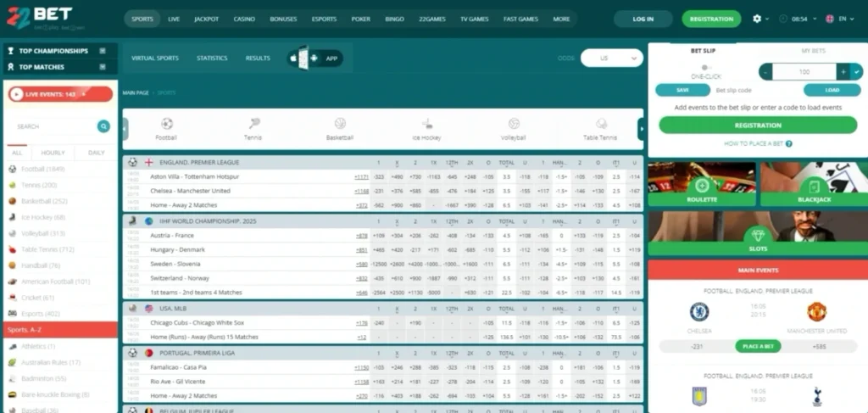Click the Apple app download icon
The width and height of the screenshot is (868, 413).
[293, 59]
